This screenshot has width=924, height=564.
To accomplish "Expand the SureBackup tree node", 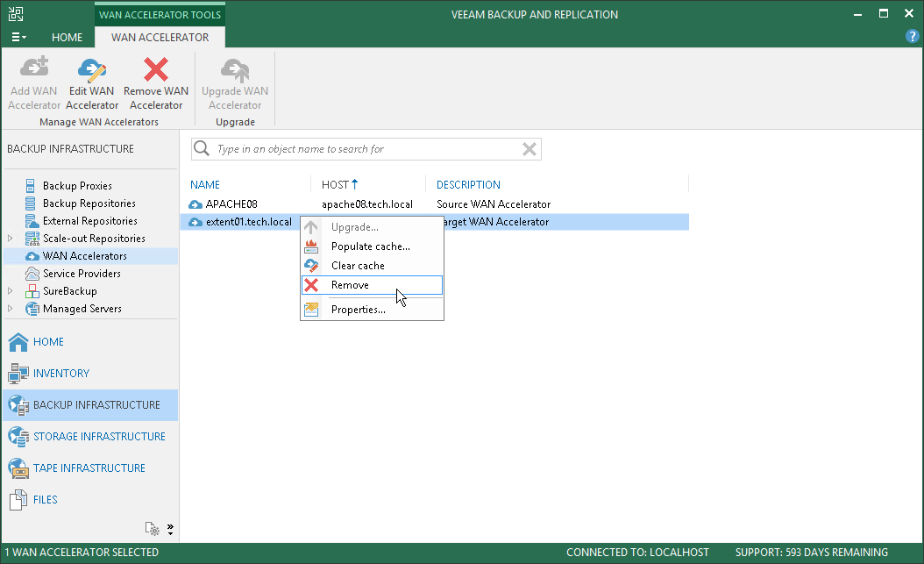I will pyautogui.click(x=10, y=291).
